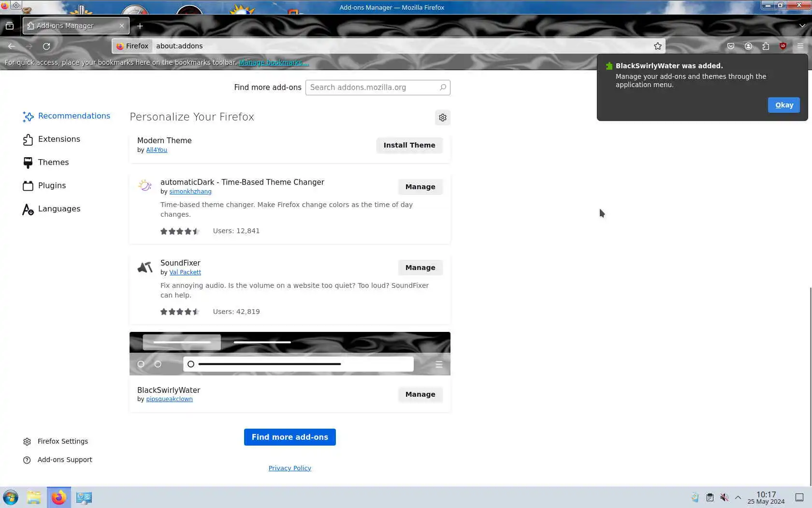Open the clipboard tray icon

(x=710, y=497)
